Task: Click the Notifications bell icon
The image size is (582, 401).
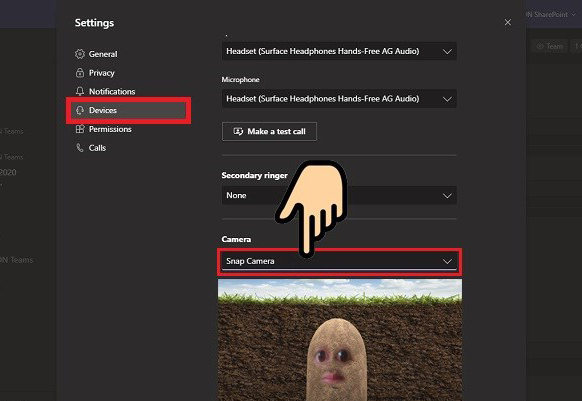Action: pos(80,91)
